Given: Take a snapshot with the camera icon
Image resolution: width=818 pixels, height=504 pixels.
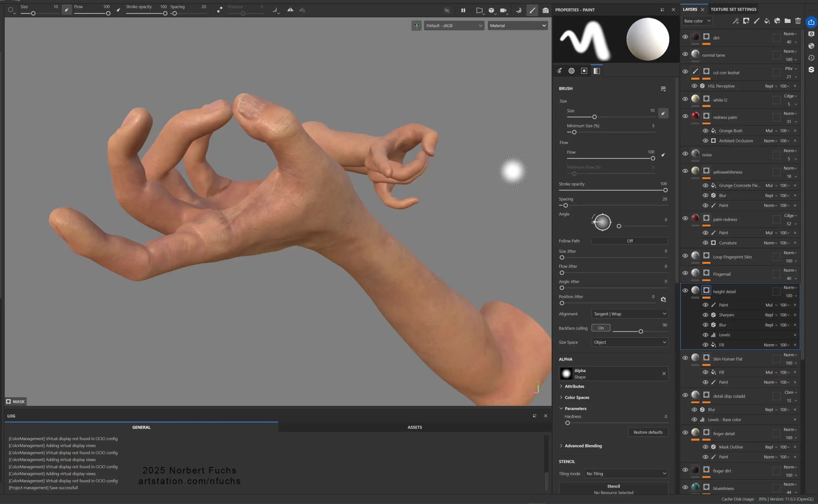Looking at the screenshot, I should [546, 10].
